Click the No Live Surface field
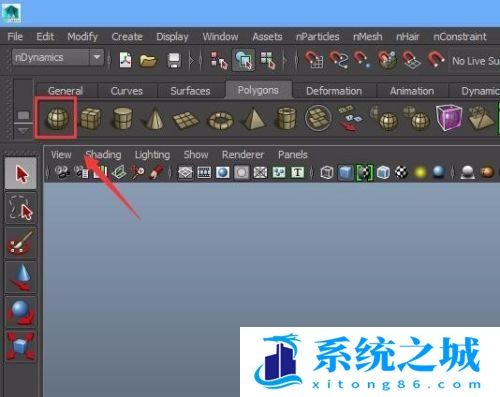The image size is (500, 397). [474, 61]
